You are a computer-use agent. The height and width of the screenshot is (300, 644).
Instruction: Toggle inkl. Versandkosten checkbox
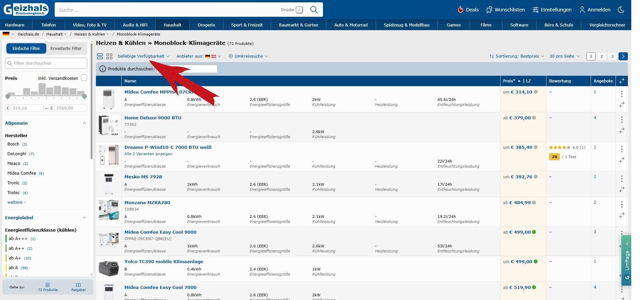click(84, 78)
